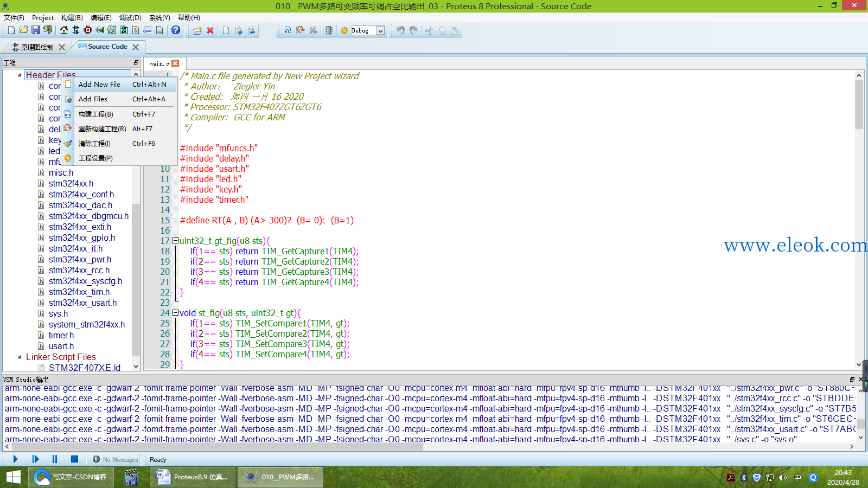Click the add existing files toolbar icon
Viewport: 868px width, 488px height.
[x=239, y=30]
